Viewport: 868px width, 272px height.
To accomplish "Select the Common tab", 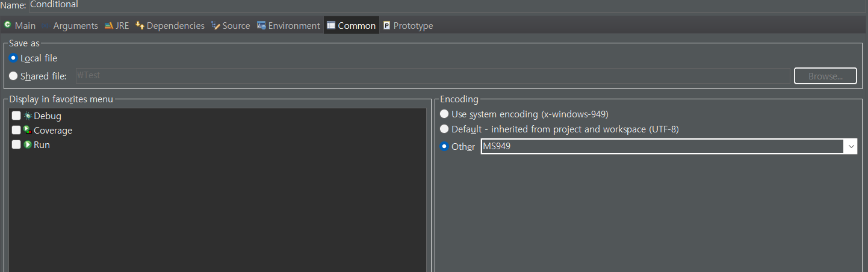I will click(352, 26).
